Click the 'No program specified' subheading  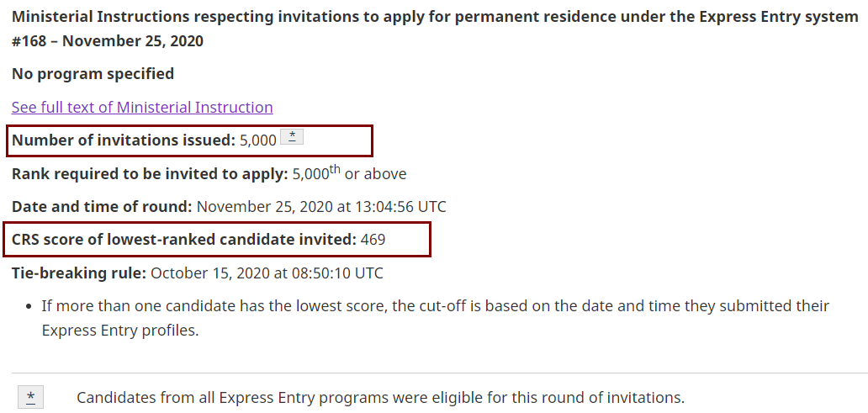93,74
